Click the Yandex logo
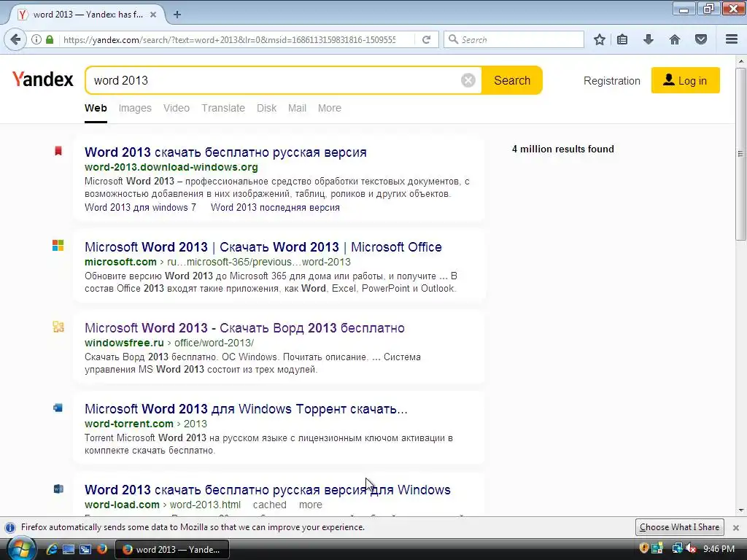Viewport: 747px width, 560px height. click(x=43, y=79)
